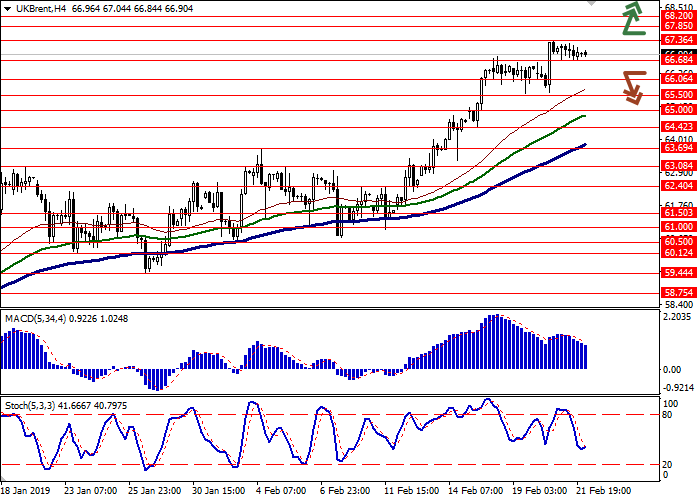Click the 59.444 price level label

point(678,272)
